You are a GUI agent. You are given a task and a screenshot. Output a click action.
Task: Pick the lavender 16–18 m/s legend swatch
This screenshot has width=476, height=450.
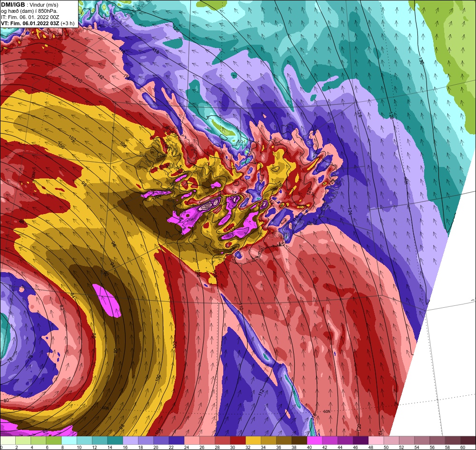coord(130,440)
